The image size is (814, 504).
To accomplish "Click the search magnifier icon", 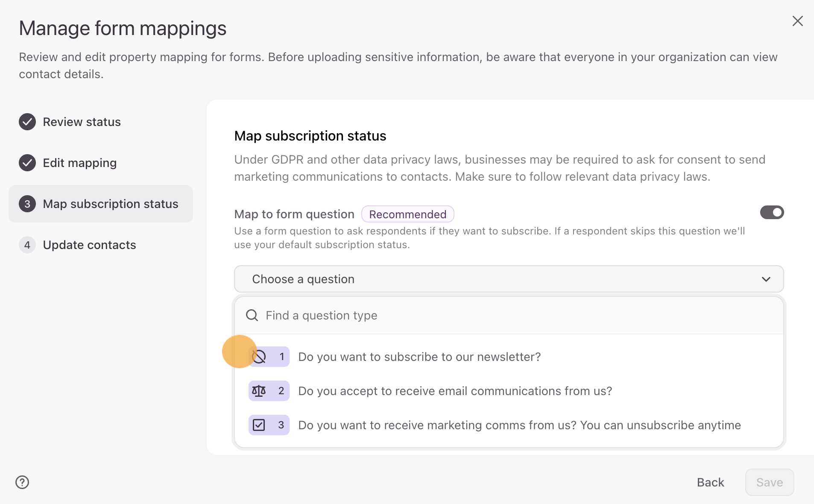I will [x=252, y=315].
